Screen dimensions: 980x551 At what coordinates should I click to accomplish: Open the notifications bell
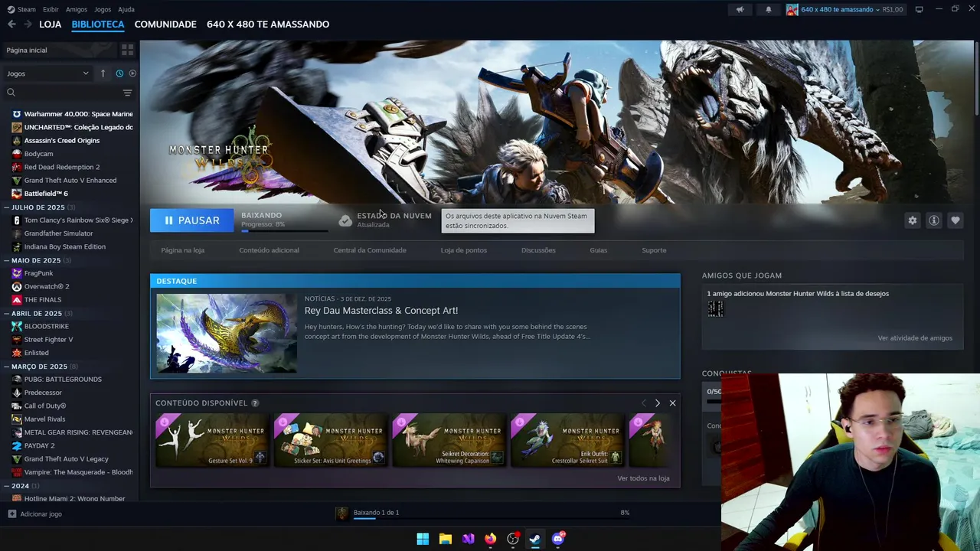pos(769,9)
